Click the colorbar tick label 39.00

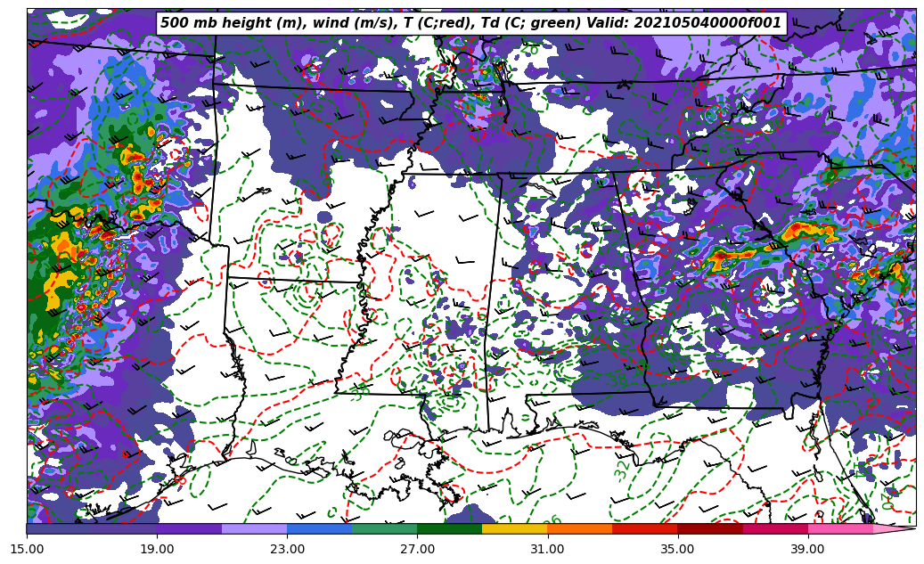[808, 550]
